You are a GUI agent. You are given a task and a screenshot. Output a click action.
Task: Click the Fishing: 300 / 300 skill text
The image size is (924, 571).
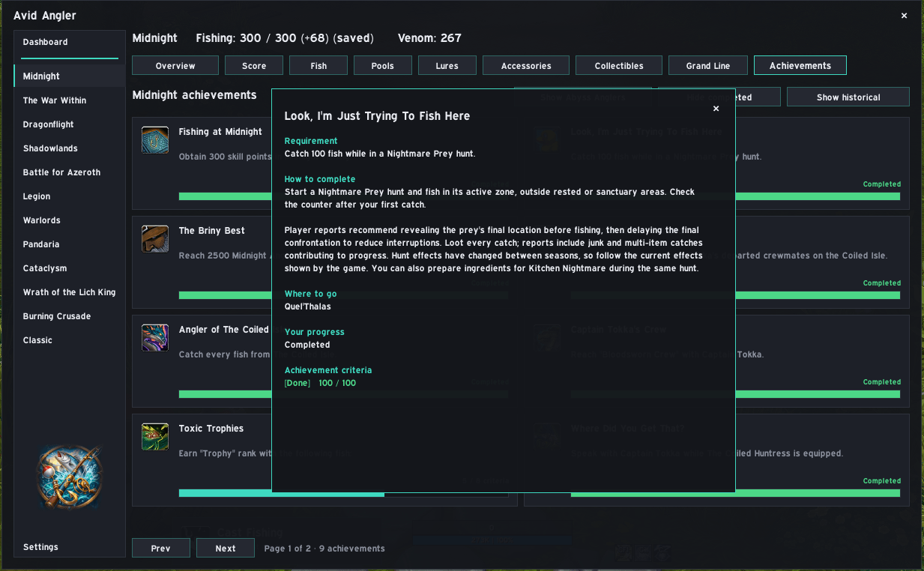click(x=285, y=38)
